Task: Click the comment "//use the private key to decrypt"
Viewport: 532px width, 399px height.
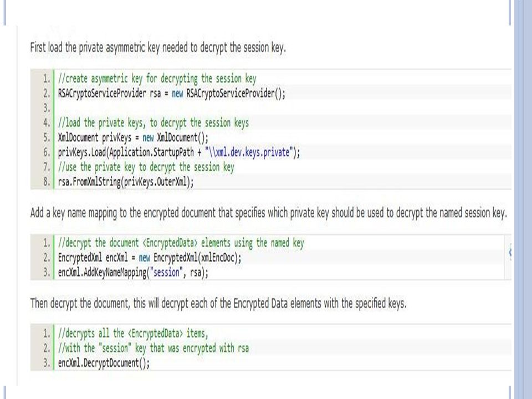Action: tap(146, 167)
